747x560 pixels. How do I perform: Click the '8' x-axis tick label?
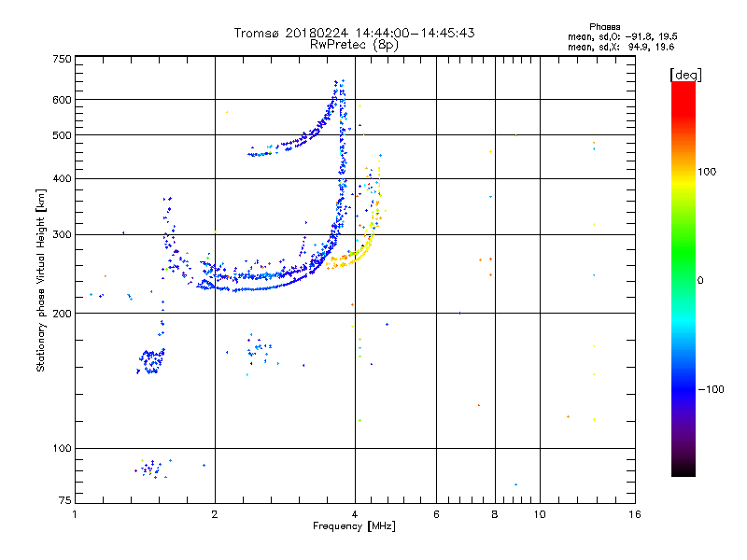point(495,514)
